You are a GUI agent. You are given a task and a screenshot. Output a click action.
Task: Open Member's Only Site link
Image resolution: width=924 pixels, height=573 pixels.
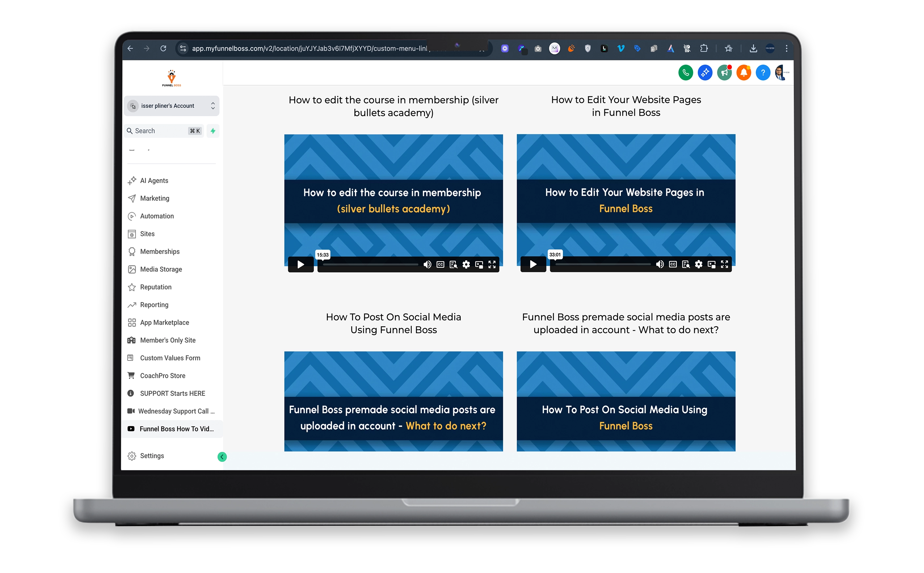[x=168, y=340]
